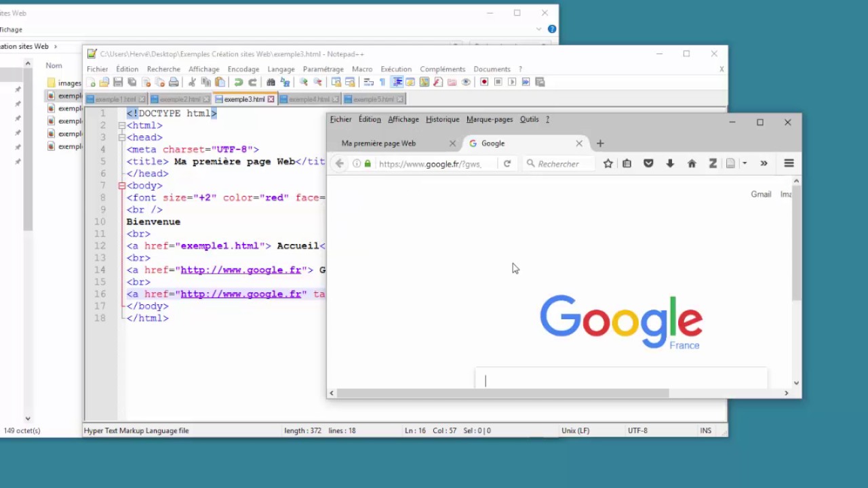This screenshot has width=868, height=488.
Task: Click the Redo arrow icon in Notepad++
Action: pyautogui.click(x=252, y=82)
